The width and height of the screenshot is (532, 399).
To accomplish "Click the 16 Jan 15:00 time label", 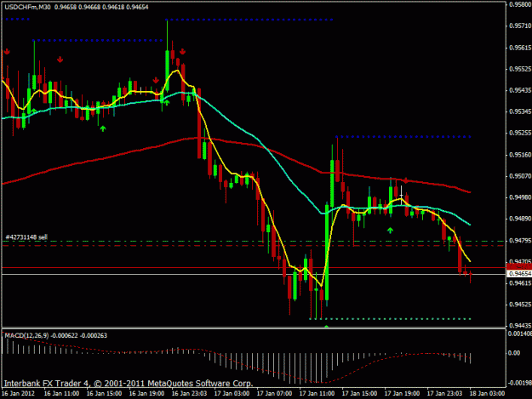I will tap(104, 394).
